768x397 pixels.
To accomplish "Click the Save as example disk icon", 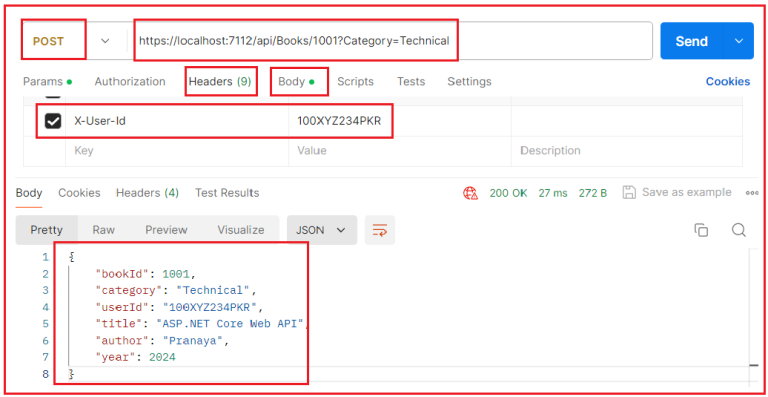I will pyautogui.click(x=629, y=192).
